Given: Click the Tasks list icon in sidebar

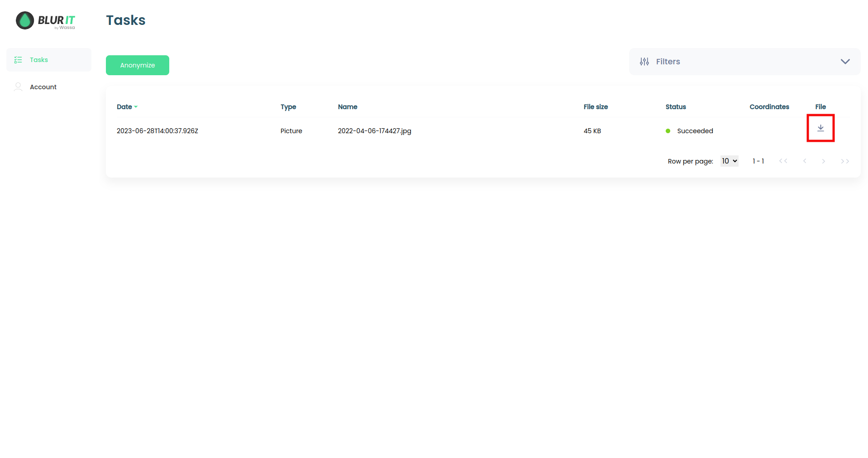Looking at the screenshot, I should [18, 60].
